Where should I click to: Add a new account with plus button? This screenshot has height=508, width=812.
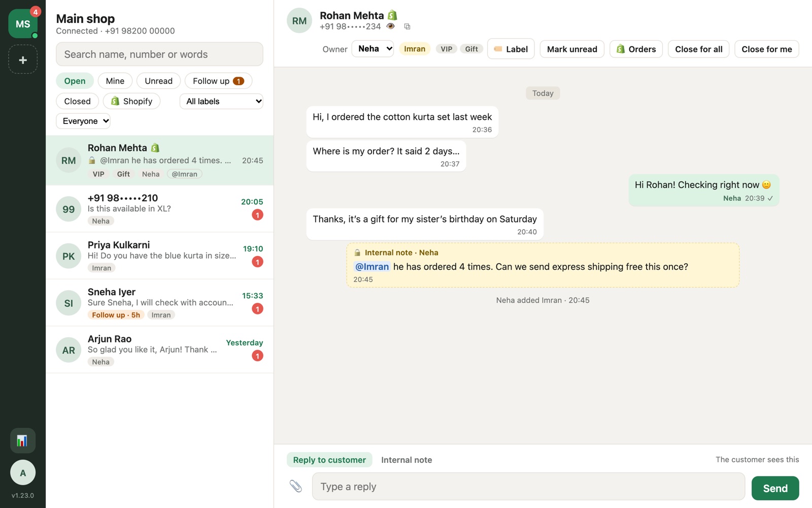pos(23,59)
